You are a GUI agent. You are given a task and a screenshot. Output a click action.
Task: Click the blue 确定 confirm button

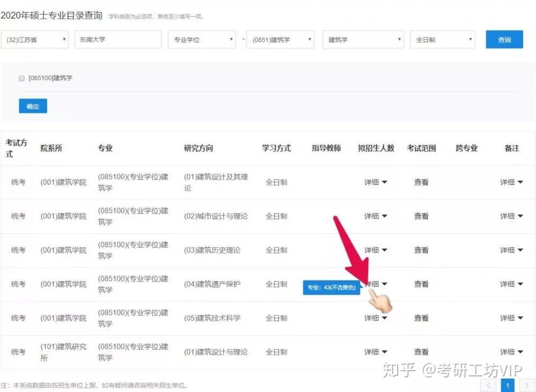[x=33, y=106]
